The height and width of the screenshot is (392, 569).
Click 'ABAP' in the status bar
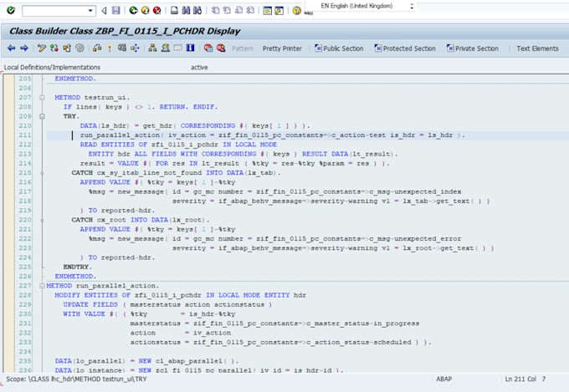pos(443,379)
